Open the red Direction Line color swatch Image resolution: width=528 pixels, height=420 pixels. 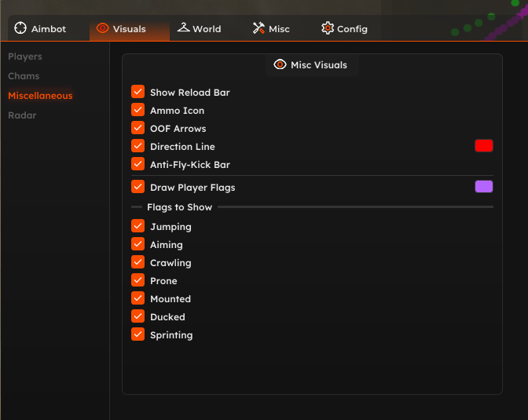click(484, 146)
